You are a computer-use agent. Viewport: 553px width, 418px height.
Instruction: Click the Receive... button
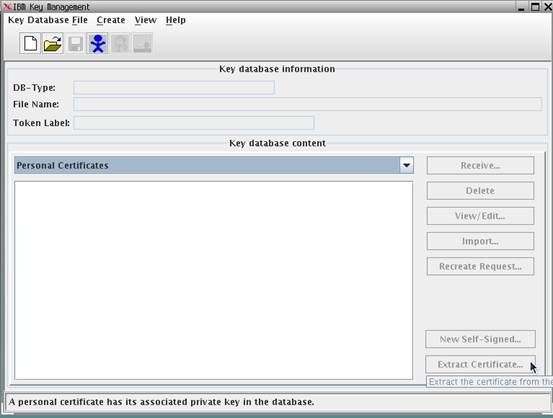[480, 165]
